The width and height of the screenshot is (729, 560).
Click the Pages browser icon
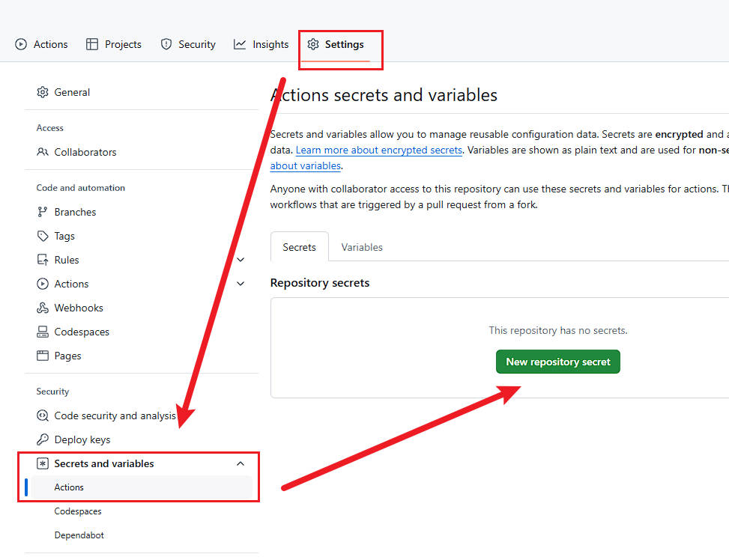pyautogui.click(x=43, y=356)
